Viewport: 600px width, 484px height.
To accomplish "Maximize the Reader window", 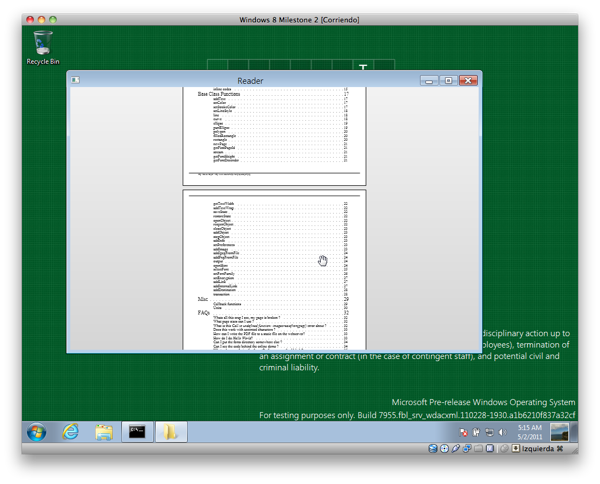I will [448, 80].
